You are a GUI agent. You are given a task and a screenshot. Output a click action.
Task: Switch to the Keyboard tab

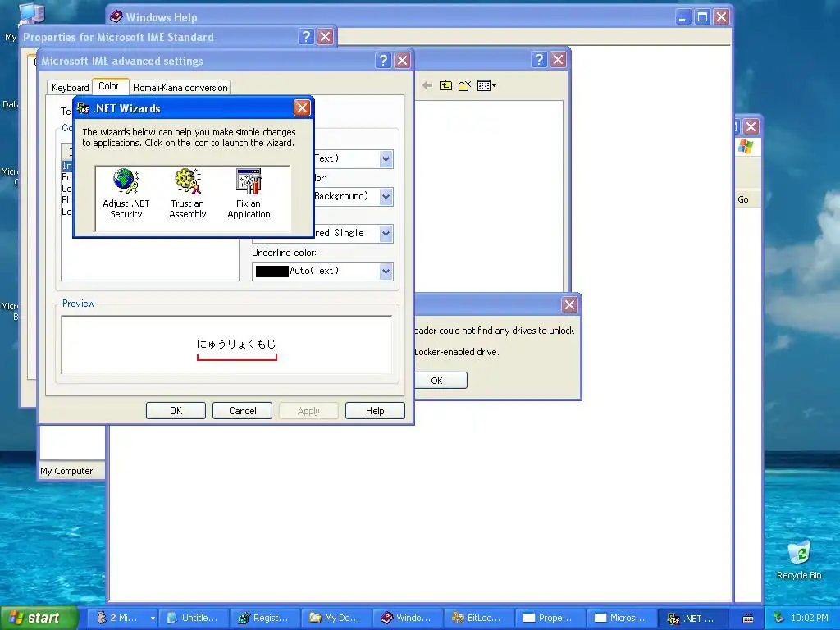tap(70, 87)
